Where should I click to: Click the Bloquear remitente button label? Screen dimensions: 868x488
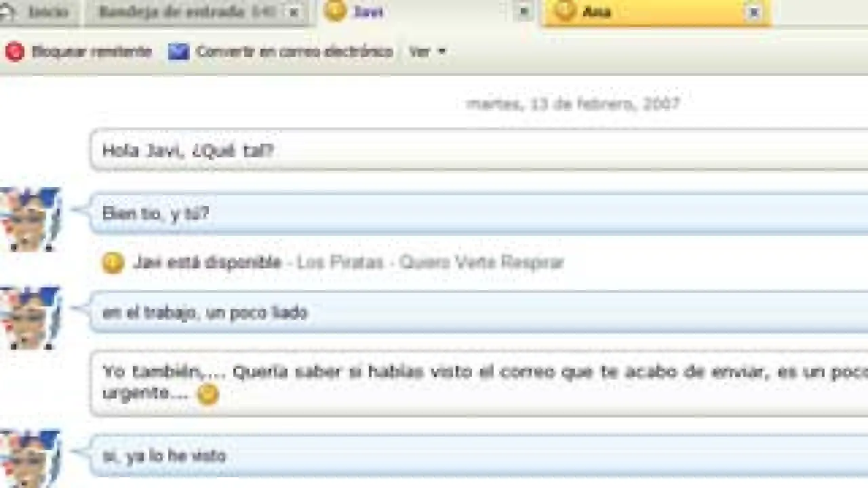[92, 52]
